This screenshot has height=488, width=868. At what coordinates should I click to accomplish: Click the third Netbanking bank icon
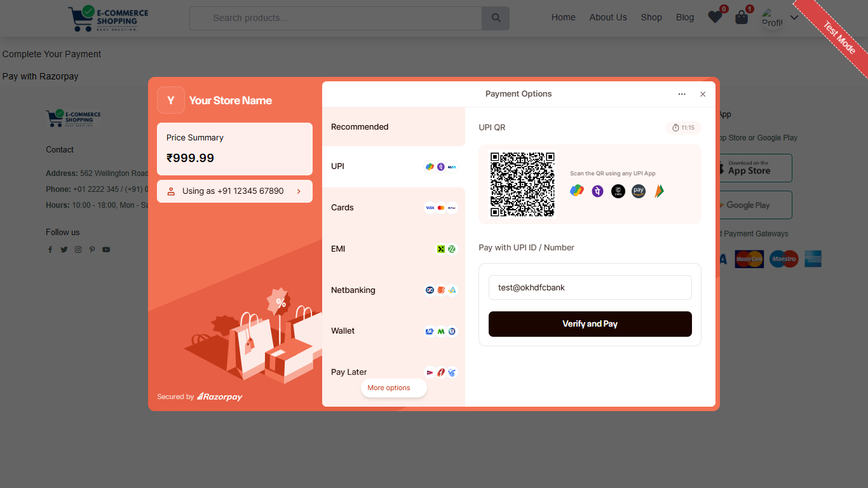[452, 290]
